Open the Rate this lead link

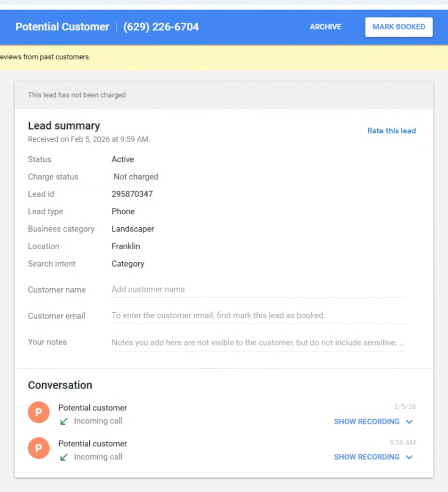391,130
